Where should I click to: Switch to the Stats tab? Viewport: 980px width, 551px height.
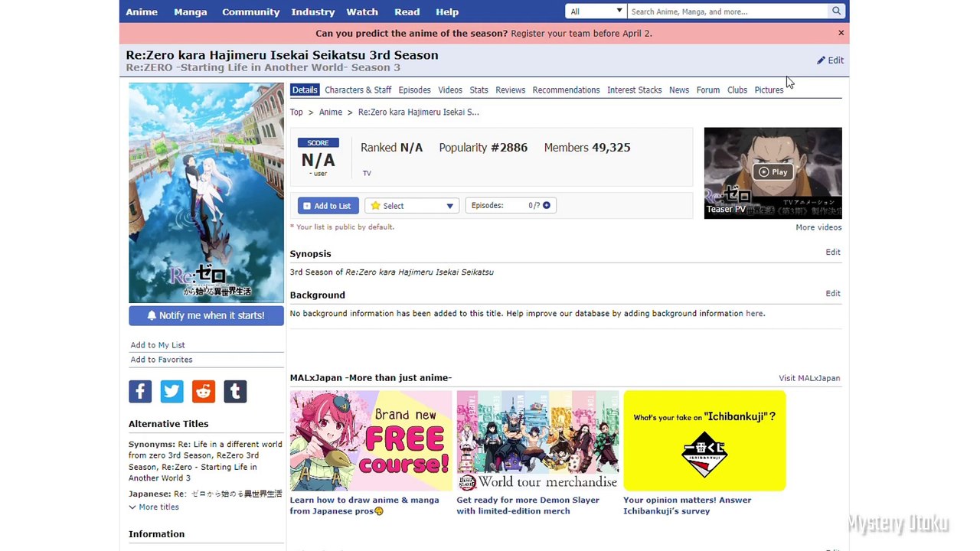(479, 90)
